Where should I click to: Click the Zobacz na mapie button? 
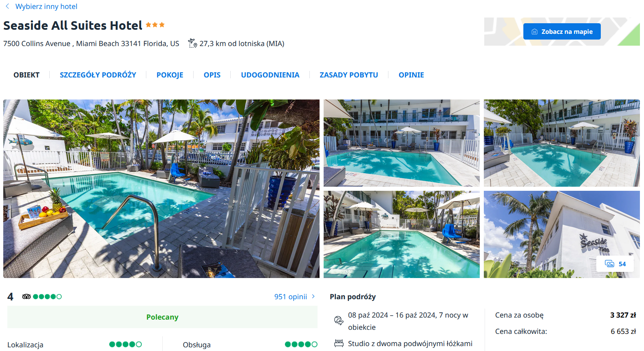(x=562, y=31)
